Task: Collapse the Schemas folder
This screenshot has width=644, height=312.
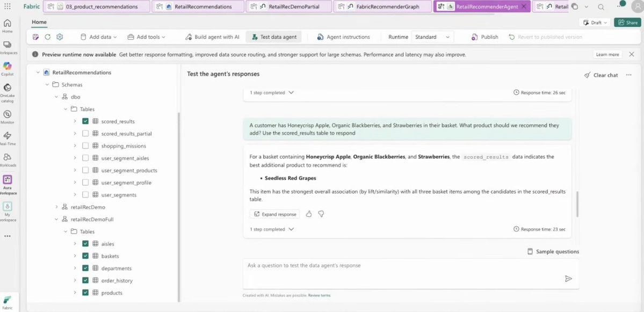Action: [x=47, y=84]
